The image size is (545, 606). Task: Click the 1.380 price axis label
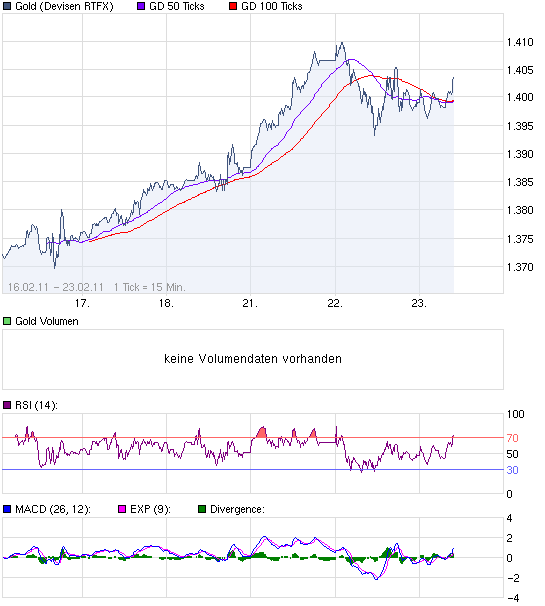click(x=520, y=210)
